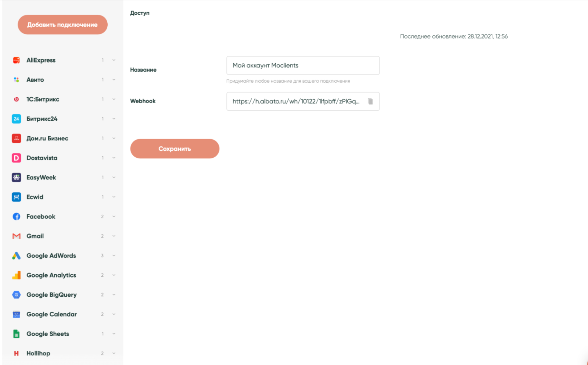Click the Название input field

pos(303,65)
